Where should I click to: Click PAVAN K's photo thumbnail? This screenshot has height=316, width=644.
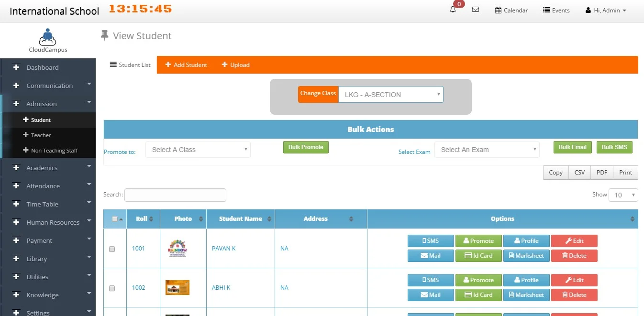[178, 249]
